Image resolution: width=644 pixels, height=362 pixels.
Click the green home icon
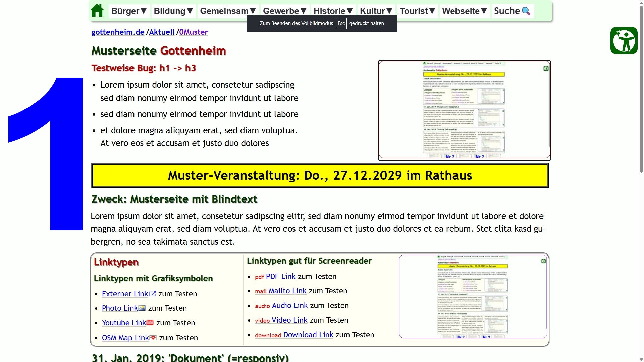click(x=97, y=11)
